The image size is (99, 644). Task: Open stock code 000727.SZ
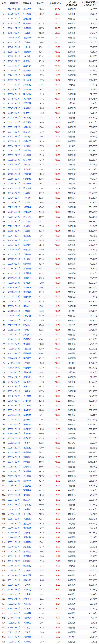(13, 66)
